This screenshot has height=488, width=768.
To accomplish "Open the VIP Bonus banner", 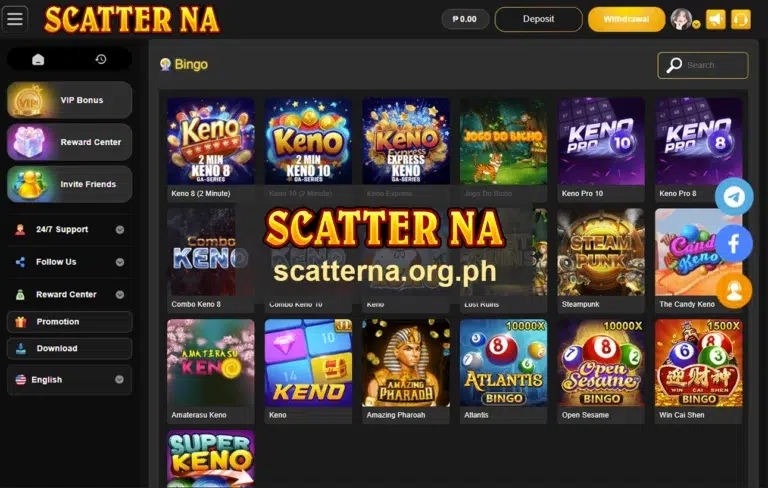I will tap(70, 100).
